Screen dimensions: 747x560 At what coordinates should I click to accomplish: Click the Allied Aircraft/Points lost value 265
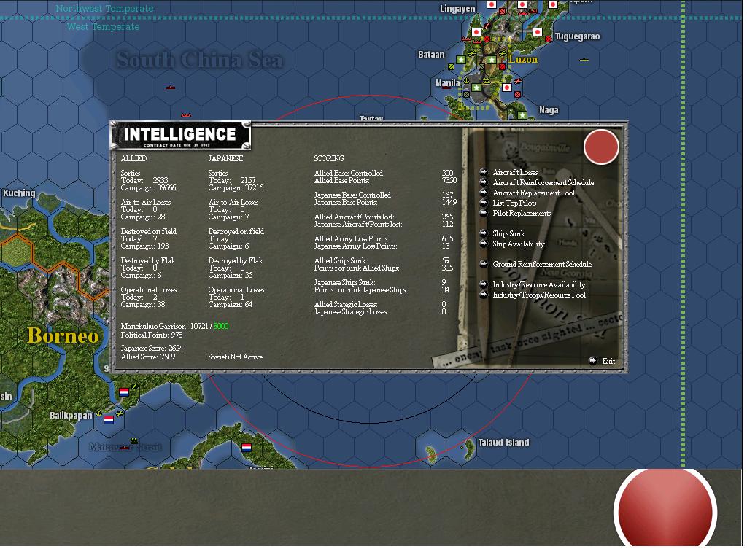[447, 217]
